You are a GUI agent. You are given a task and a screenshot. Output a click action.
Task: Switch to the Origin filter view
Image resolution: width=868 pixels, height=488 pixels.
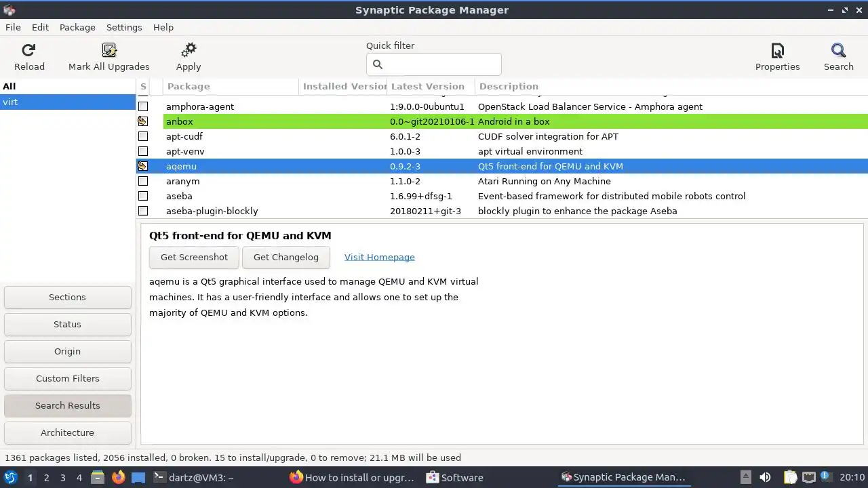coord(67,351)
